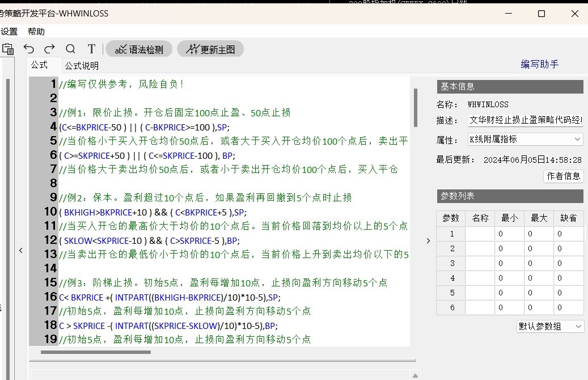Open the 编写助手 link

pos(540,64)
